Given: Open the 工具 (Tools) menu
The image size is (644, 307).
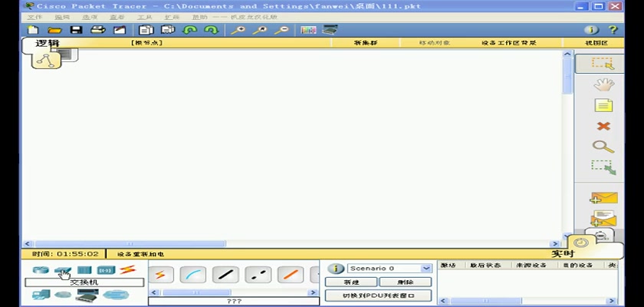Looking at the screenshot, I should 144,17.
